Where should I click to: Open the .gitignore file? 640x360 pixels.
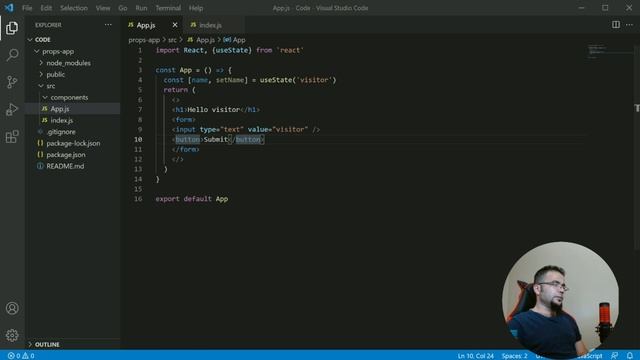(x=61, y=131)
